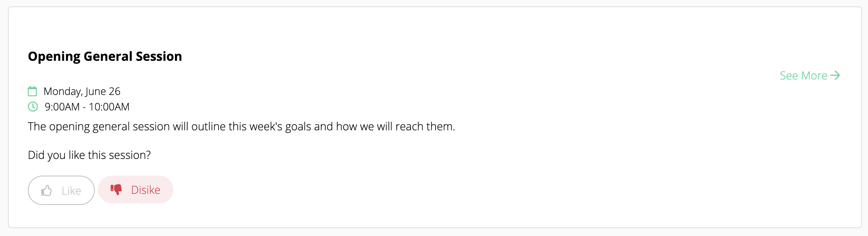
Task: Click '10:00AM' end time
Action: point(109,107)
